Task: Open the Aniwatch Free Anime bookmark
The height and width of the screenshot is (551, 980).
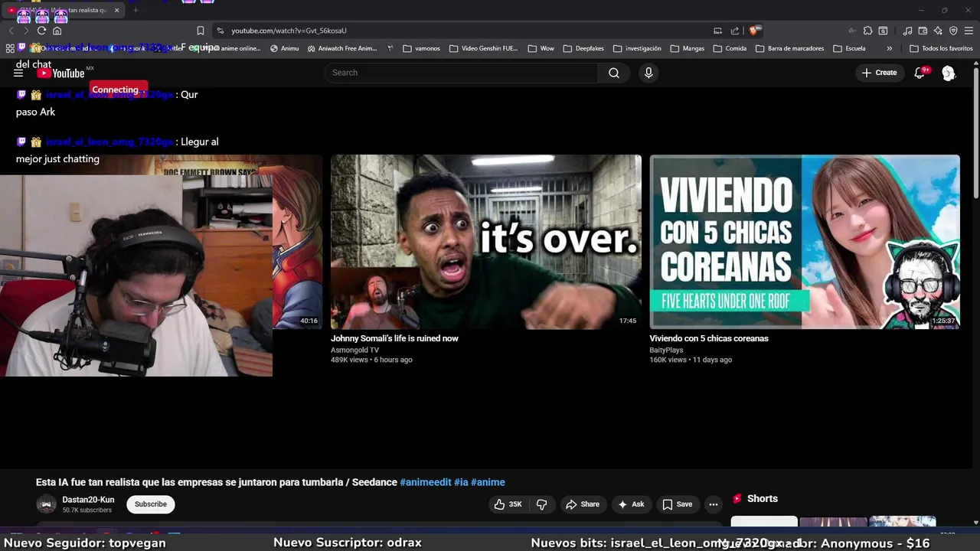Action: (x=341, y=48)
